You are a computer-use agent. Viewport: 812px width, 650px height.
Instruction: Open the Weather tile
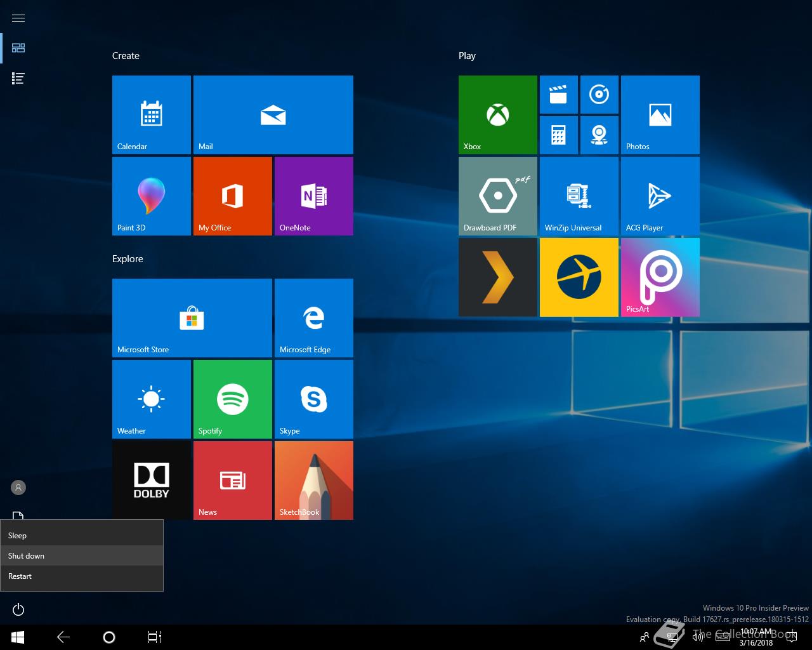click(x=152, y=399)
